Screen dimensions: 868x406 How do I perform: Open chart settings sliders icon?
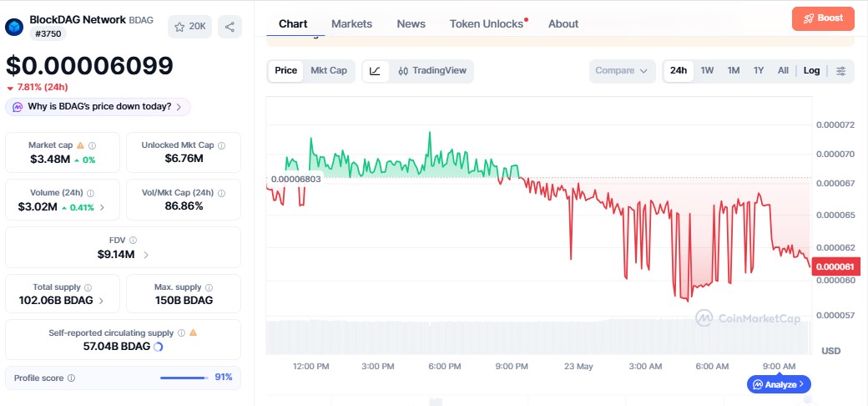point(841,71)
